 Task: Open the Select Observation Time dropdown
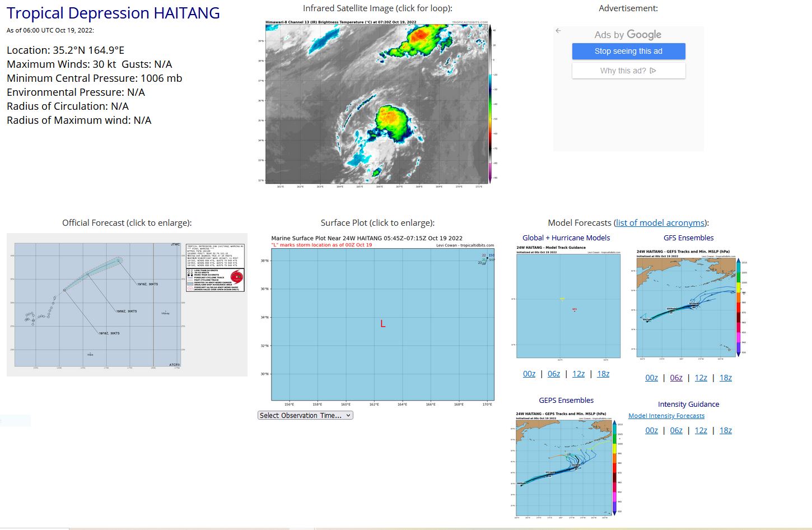[305, 415]
